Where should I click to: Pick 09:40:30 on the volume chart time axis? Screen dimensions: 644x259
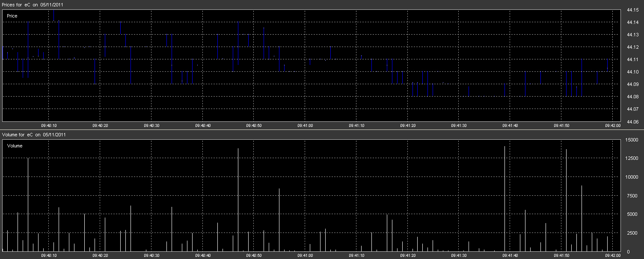click(x=151, y=256)
